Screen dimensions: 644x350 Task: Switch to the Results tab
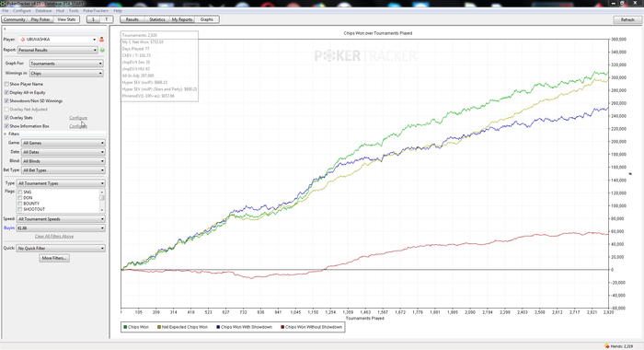132,19
